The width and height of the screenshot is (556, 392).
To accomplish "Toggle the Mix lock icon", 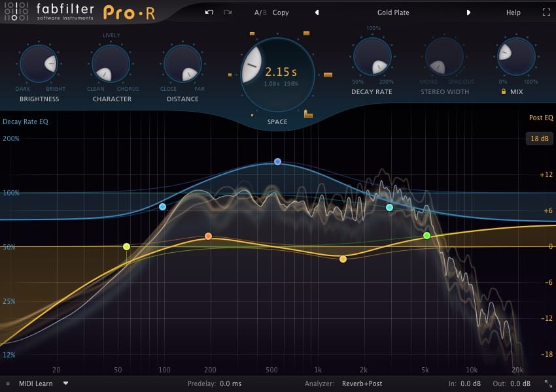I will [504, 91].
